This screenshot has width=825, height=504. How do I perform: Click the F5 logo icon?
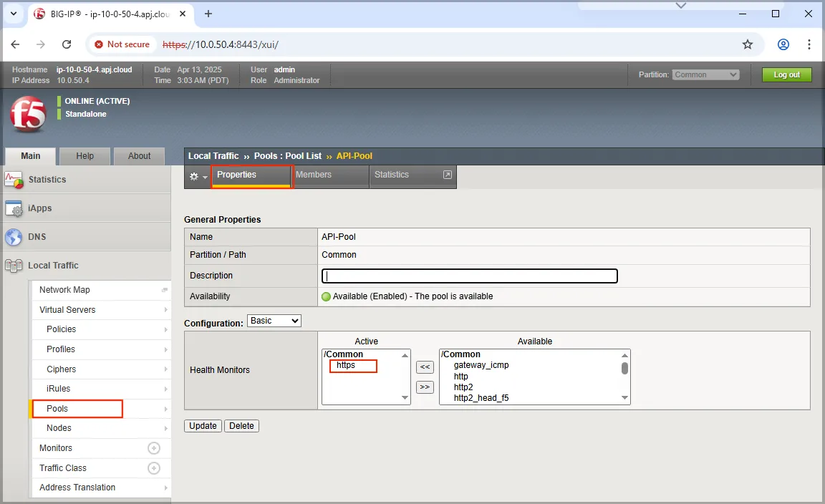coord(27,115)
